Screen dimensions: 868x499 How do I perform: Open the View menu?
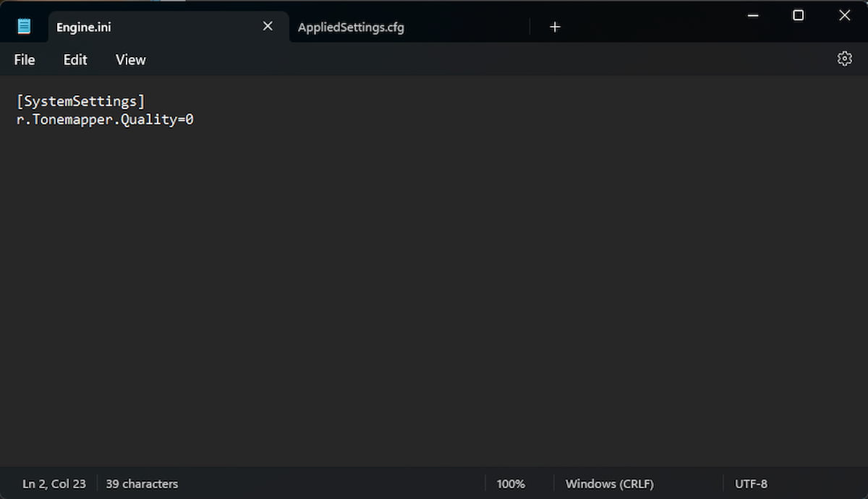(129, 59)
